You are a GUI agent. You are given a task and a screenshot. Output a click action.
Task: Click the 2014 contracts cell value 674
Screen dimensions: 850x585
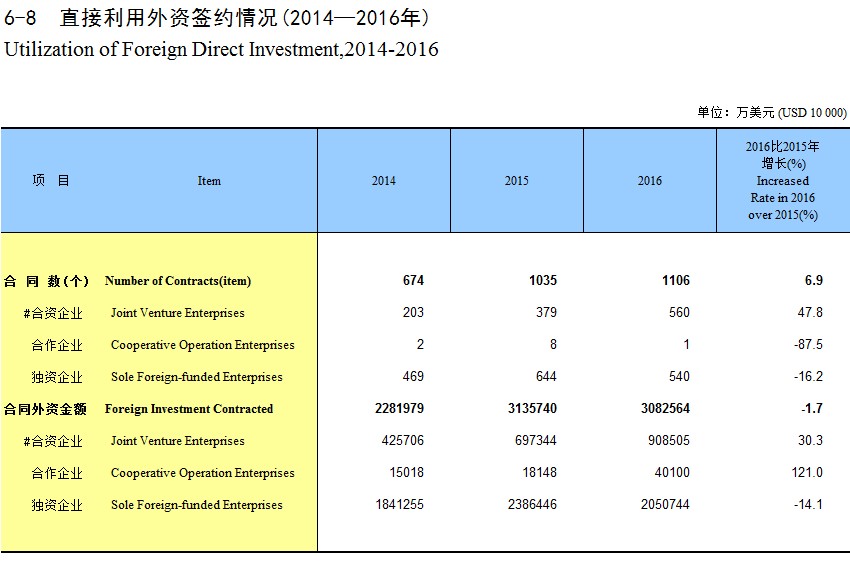[x=413, y=280]
